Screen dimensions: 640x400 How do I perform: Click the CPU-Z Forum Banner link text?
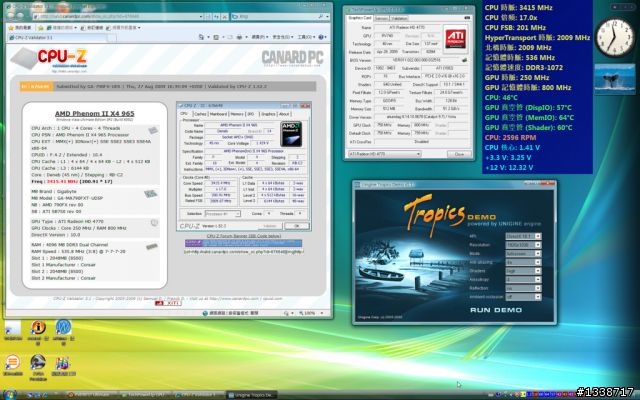click(244, 236)
